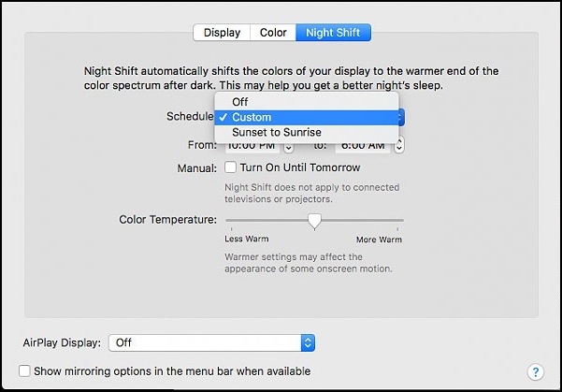Switch to the Display tab
The image size is (562, 392).
[222, 33]
